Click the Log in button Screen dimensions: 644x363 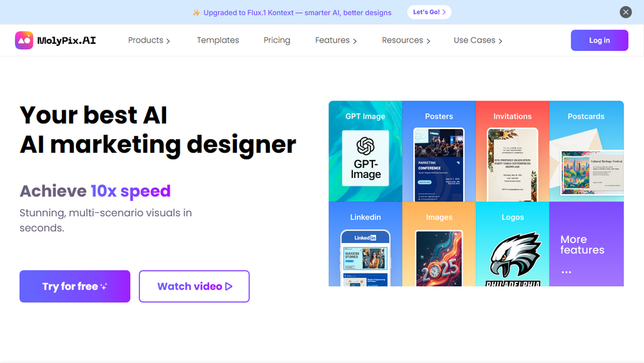(x=599, y=40)
